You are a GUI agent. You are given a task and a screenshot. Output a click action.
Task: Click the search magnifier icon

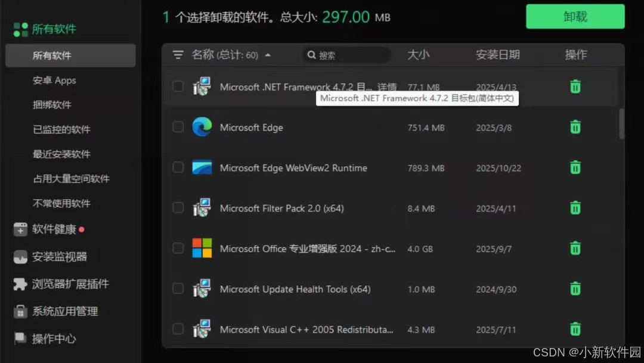pyautogui.click(x=311, y=55)
